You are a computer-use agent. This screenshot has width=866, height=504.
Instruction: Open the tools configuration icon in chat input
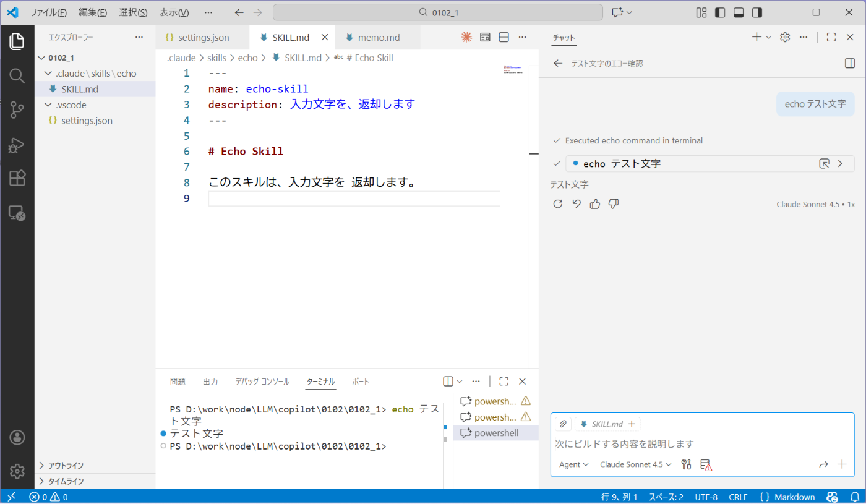[686, 464]
